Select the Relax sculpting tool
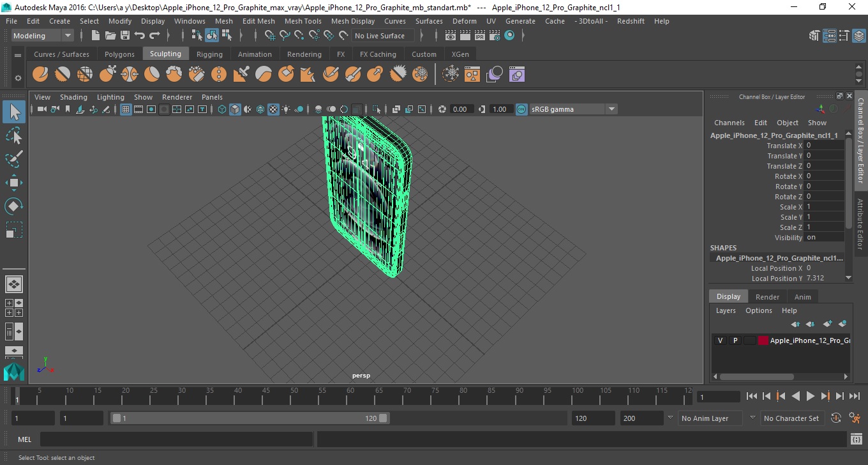Screen dimensions: 868x465 point(85,75)
